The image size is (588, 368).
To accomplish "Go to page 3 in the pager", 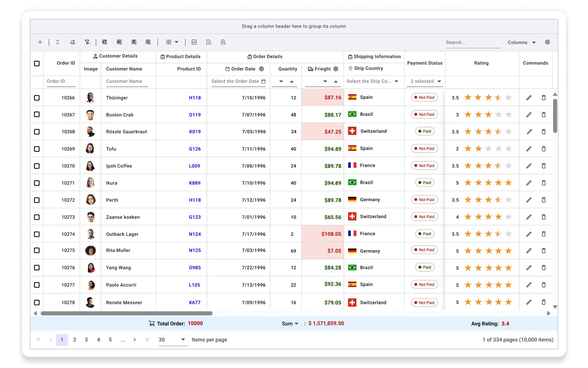I will point(86,340).
